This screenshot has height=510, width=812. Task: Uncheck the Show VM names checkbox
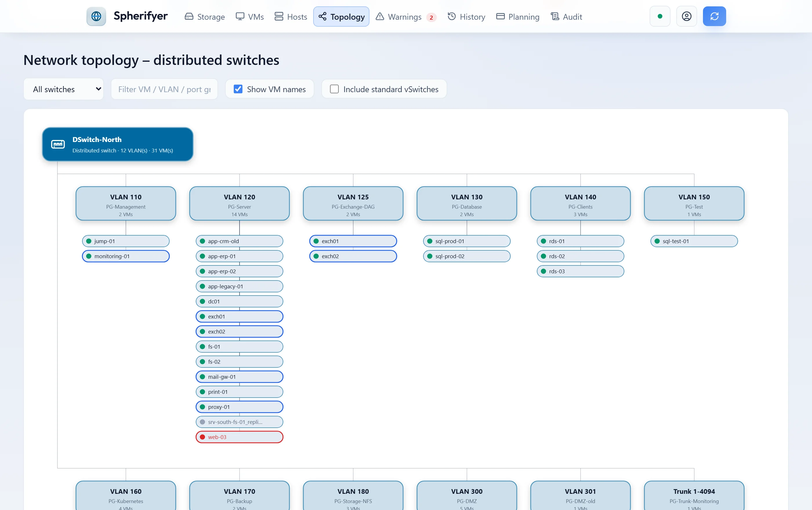pos(238,89)
